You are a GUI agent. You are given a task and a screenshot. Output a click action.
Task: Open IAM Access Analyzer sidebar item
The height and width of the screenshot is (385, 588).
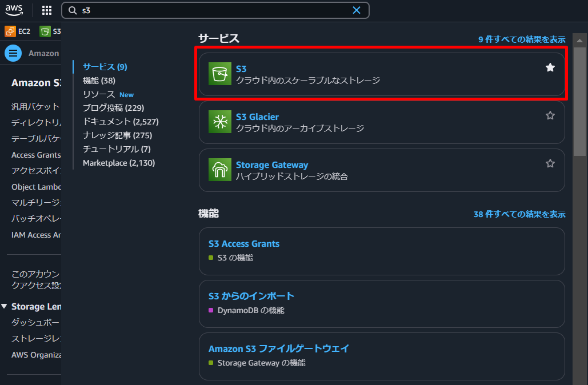[x=36, y=235]
